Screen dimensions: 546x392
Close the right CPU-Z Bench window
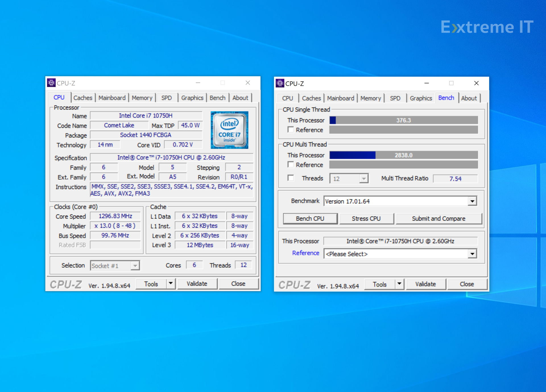[476, 83]
